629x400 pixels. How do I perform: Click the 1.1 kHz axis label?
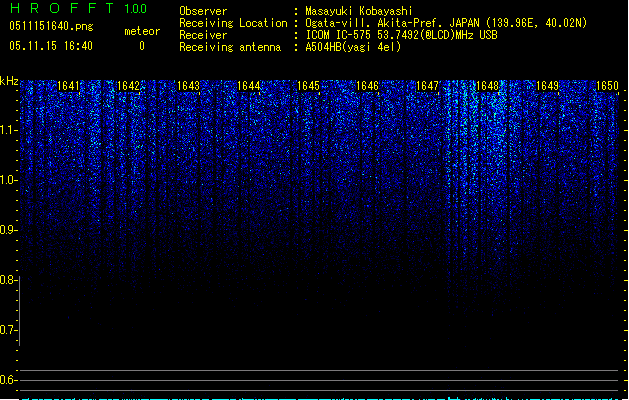(8, 130)
